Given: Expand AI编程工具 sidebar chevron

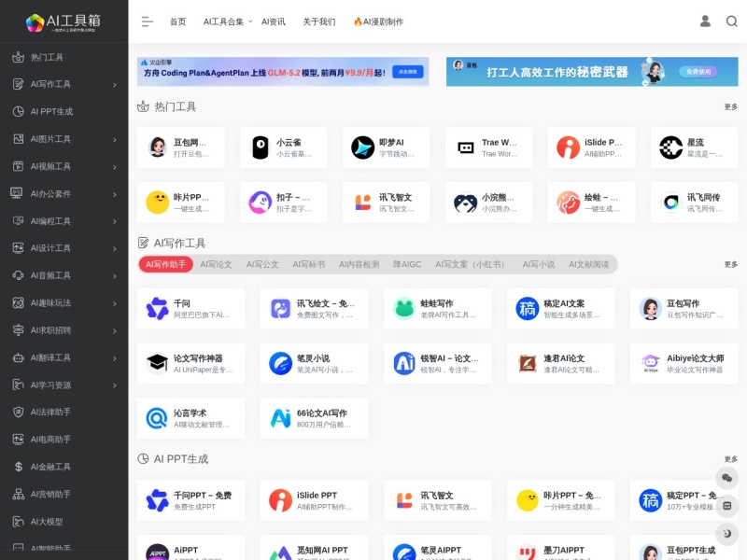Looking at the screenshot, I should click(115, 221).
